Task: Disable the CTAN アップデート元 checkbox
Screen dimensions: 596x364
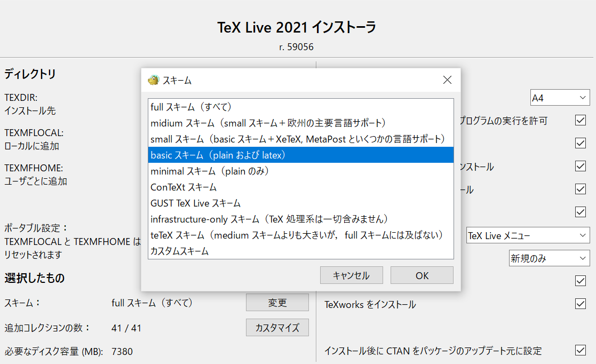Action: (580, 351)
